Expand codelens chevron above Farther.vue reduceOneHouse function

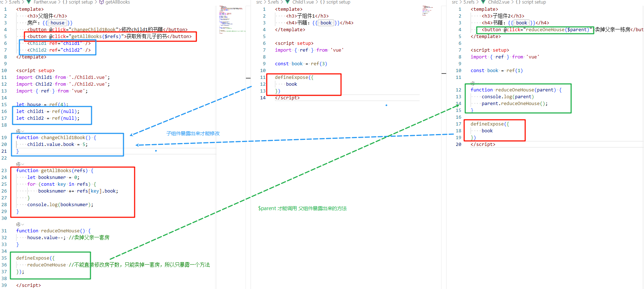point(23,224)
